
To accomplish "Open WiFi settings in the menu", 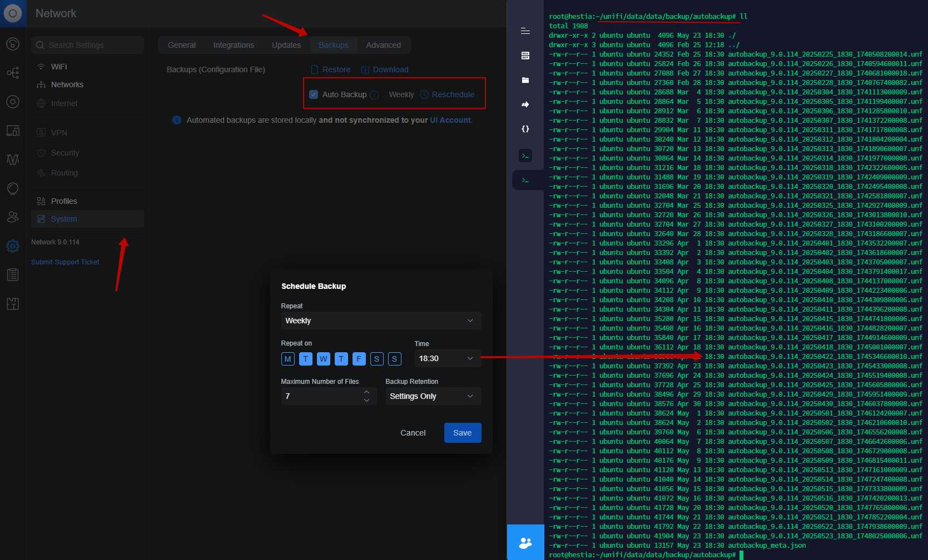I will tap(87, 67).
